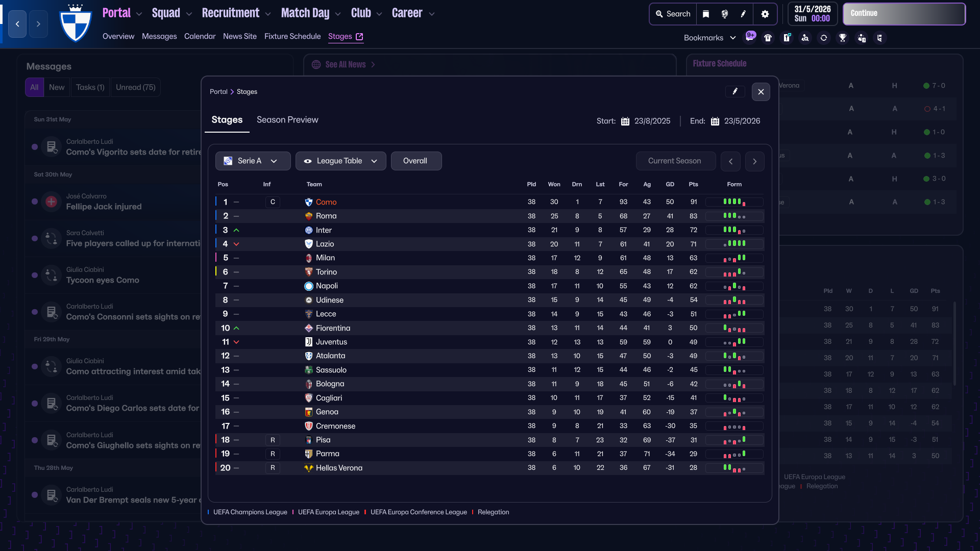Open the scouting search bookmark icon
The height and width of the screenshot is (551, 980).
click(x=805, y=38)
